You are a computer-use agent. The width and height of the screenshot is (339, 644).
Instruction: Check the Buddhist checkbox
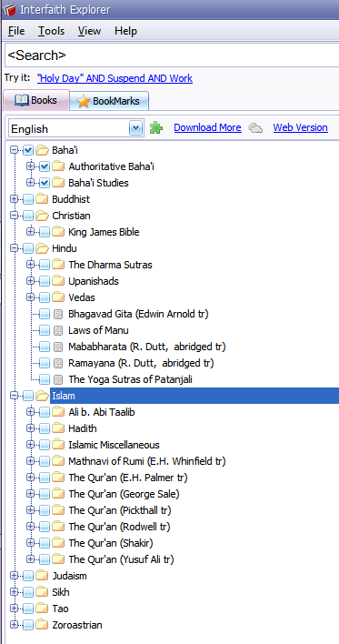coord(28,199)
